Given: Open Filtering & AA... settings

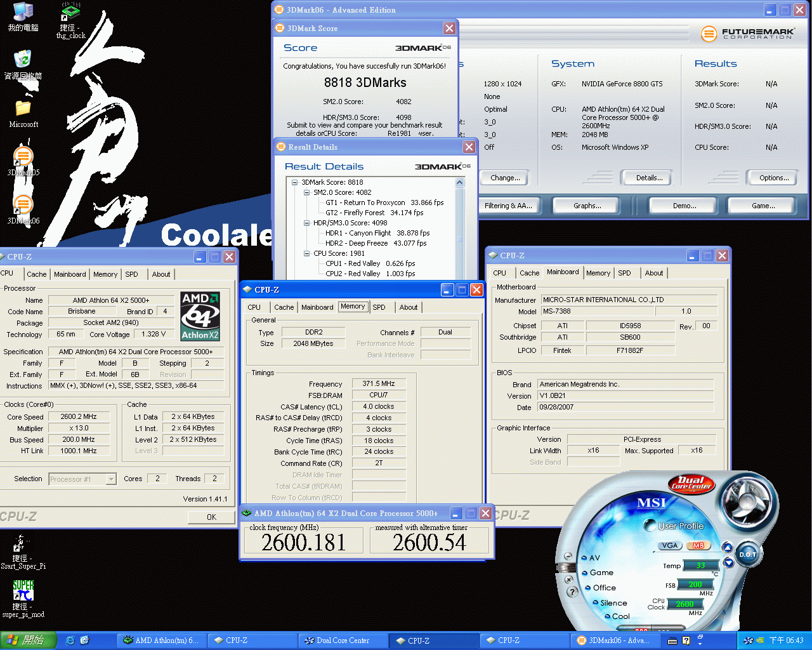Looking at the screenshot, I should 508,206.
